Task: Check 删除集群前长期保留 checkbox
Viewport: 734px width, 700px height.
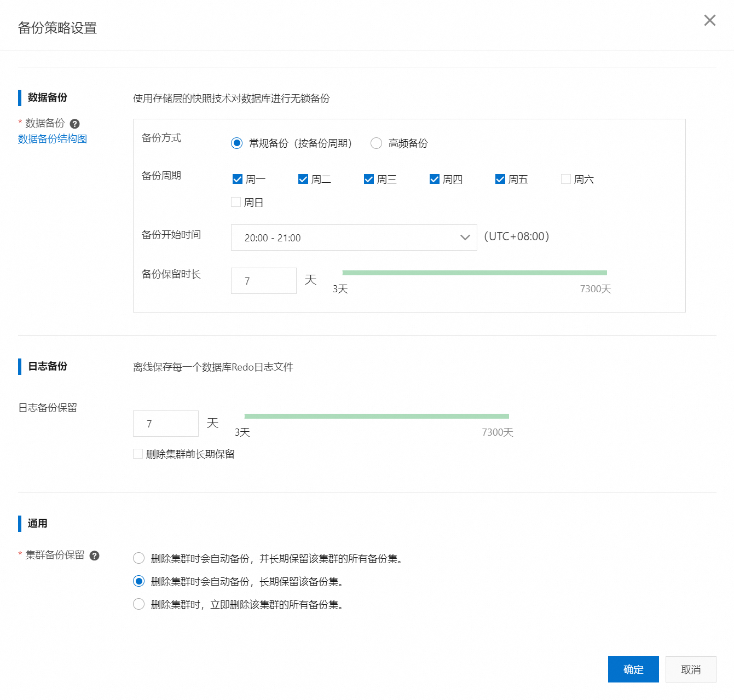Action: (138, 454)
